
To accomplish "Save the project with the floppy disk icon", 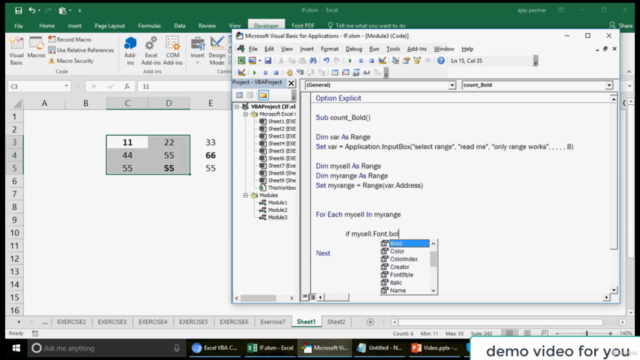I will (268, 61).
